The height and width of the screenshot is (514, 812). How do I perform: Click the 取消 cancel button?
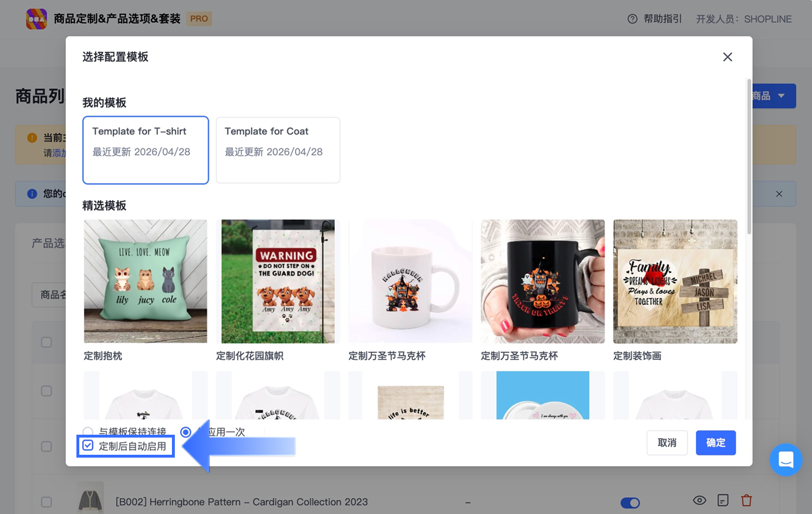667,443
